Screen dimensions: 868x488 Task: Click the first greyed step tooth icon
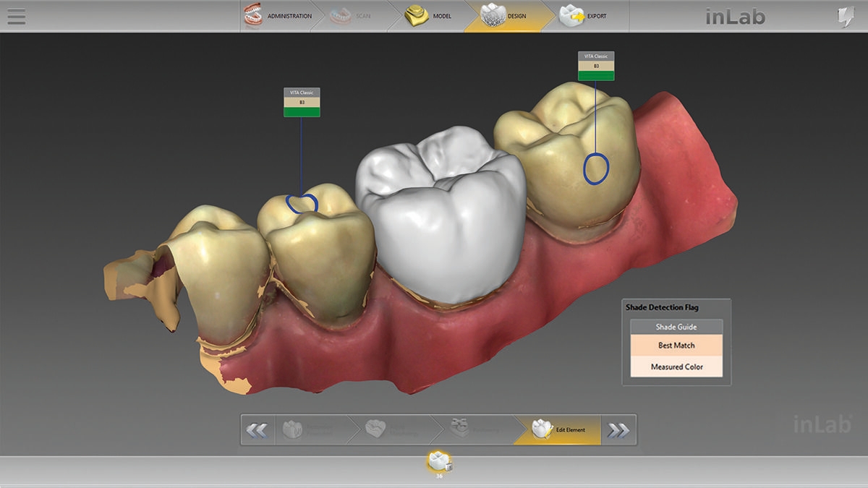[x=307, y=430]
